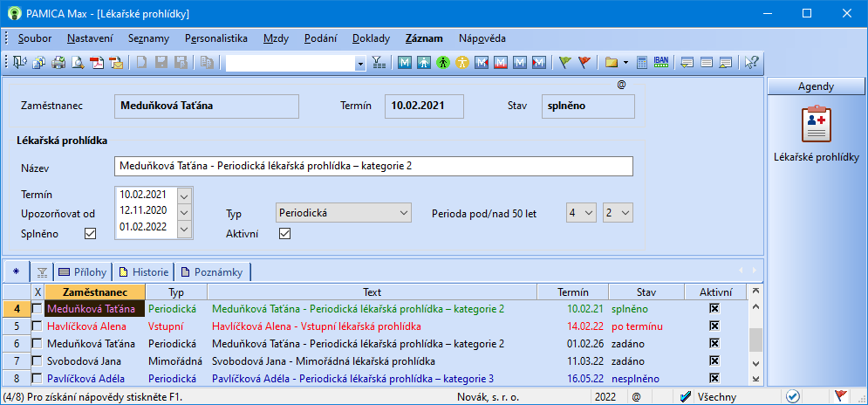Check X box for row 7 Svobodová Jana
The image size is (868, 405).
tap(38, 361)
